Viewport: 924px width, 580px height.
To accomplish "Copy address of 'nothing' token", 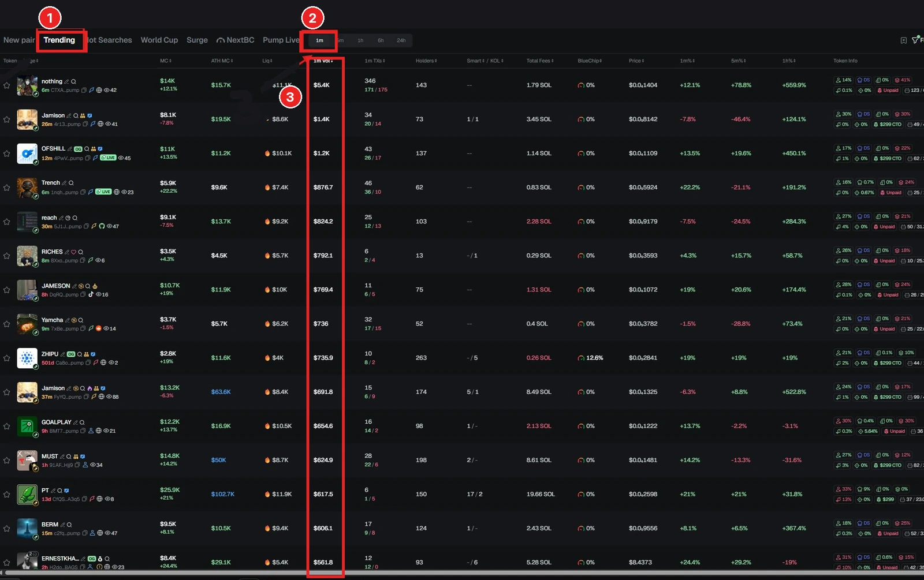I will coord(84,90).
